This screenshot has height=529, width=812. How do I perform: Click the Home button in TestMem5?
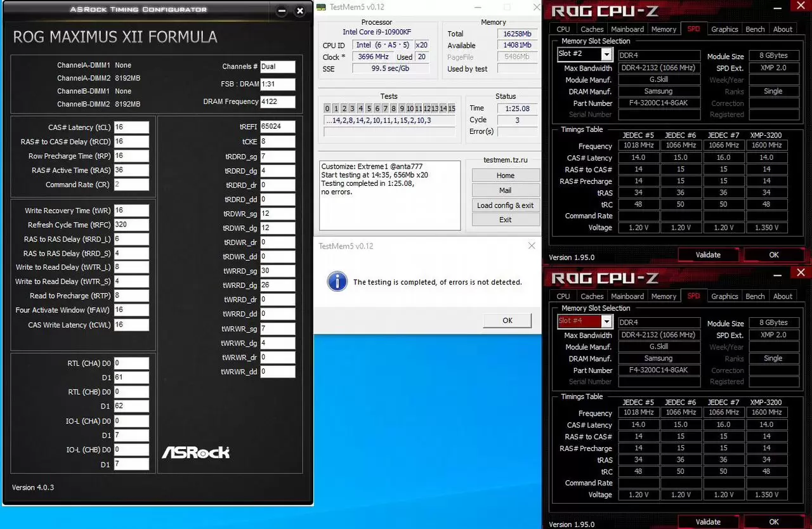pyautogui.click(x=506, y=176)
